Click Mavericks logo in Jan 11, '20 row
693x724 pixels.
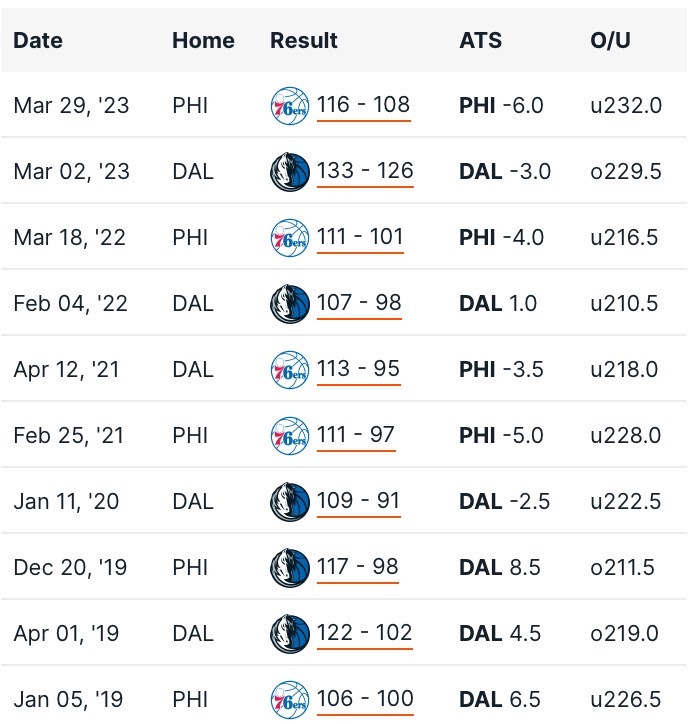point(289,502)
